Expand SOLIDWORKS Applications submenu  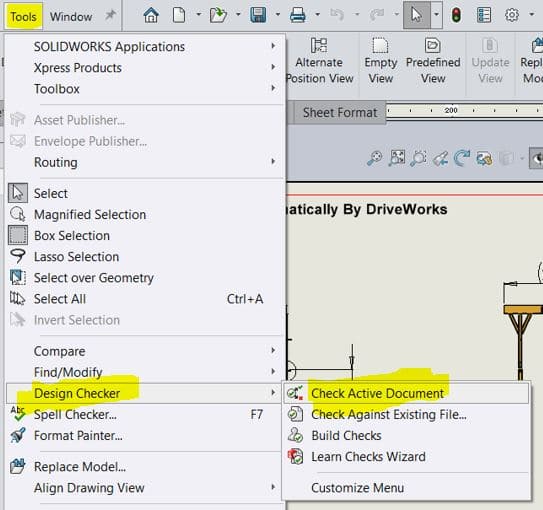coord(145,46)
